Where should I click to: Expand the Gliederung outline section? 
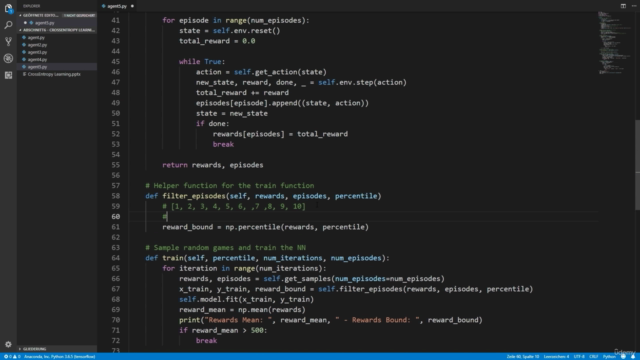click(x=57, y=349)
